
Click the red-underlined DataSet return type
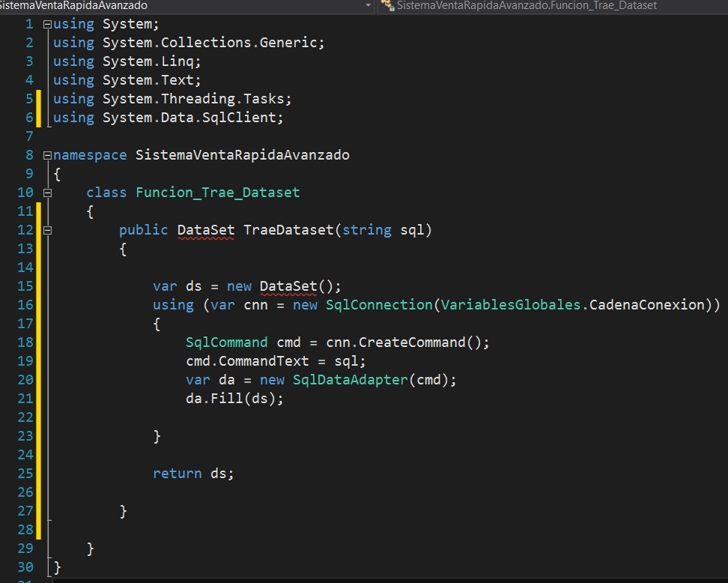coord(204,229)
